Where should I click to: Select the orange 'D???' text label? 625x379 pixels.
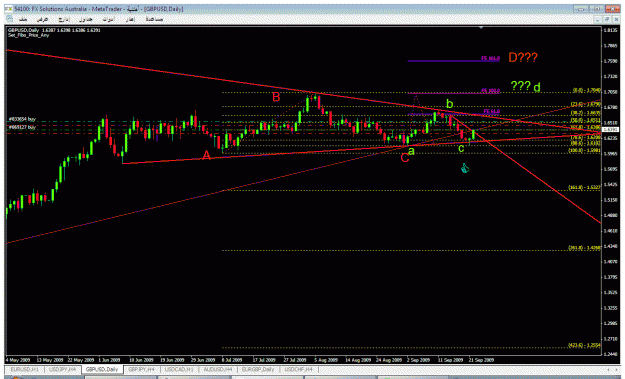[523, 58]
